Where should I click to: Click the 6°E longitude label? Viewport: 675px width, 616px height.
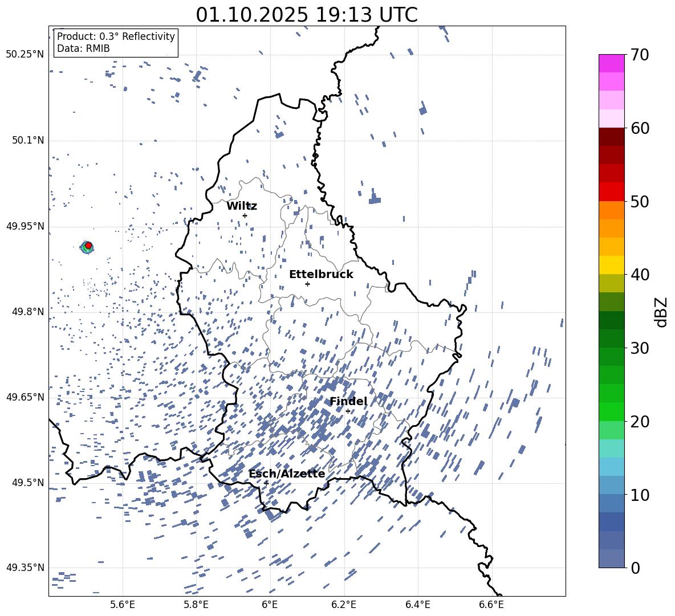(x=270, y=605)
